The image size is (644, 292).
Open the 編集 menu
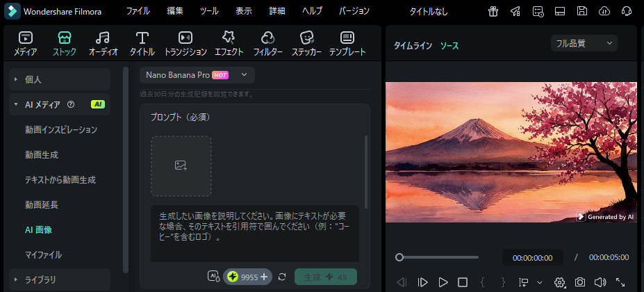coord(175,11)
